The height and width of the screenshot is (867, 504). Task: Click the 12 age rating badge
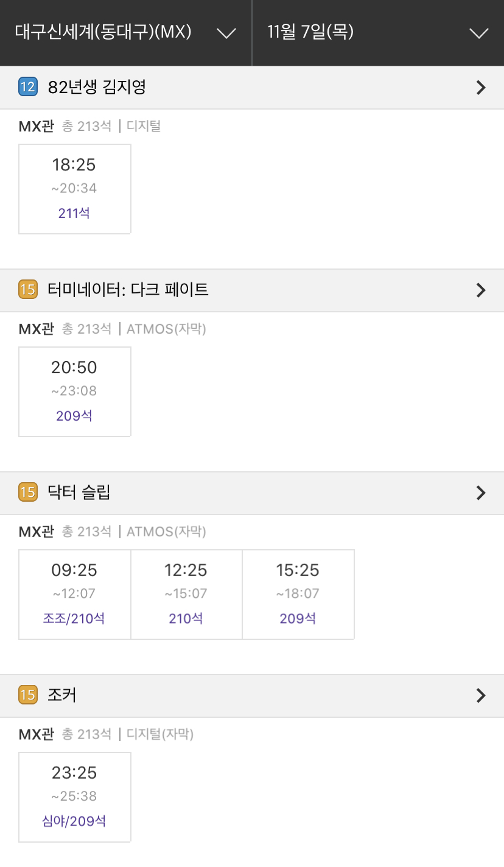coord(28,87)
